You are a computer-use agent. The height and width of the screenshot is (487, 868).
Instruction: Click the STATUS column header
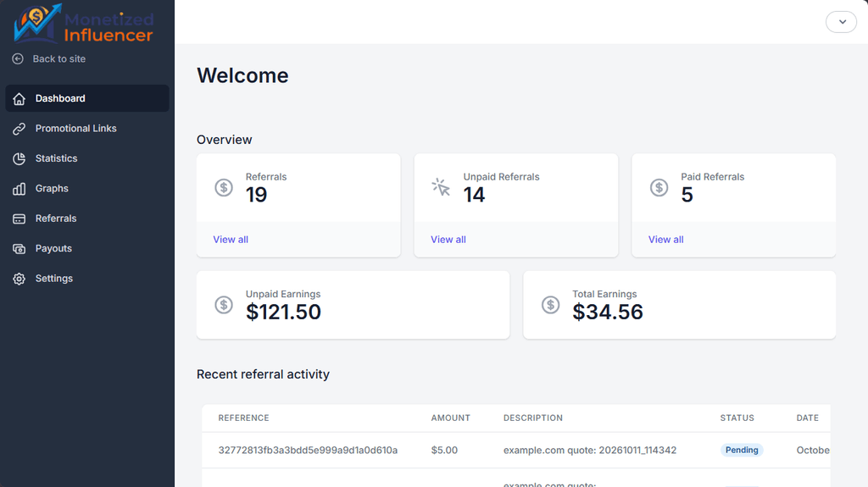point(737,418)
